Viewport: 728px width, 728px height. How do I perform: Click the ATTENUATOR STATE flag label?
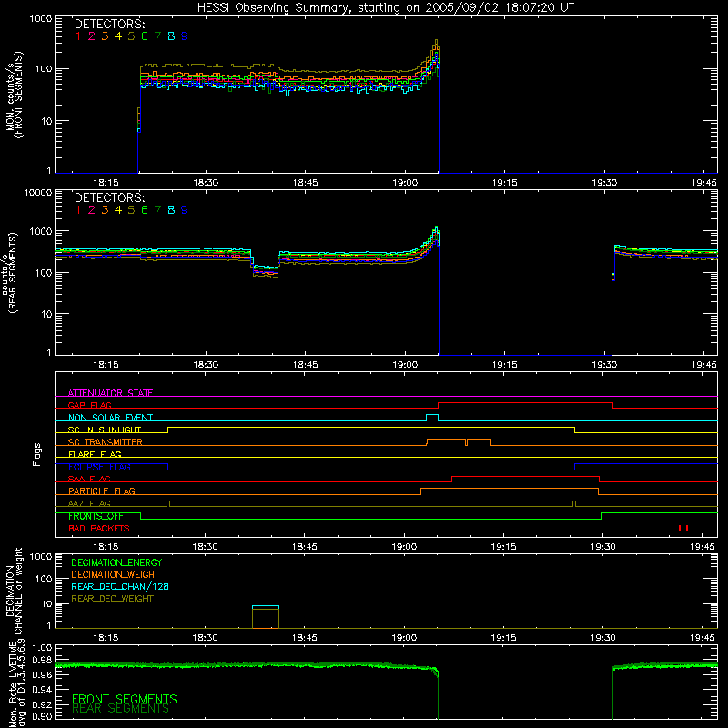click(110, 393)
